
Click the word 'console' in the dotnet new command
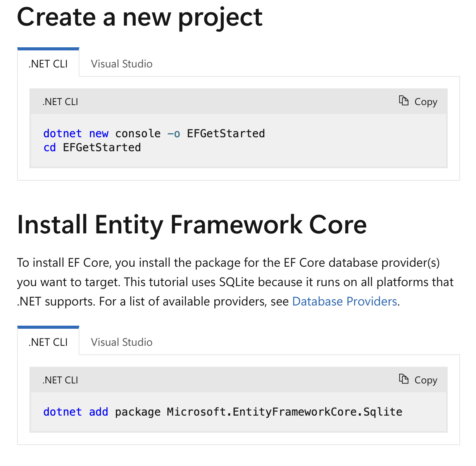point(138,133)
